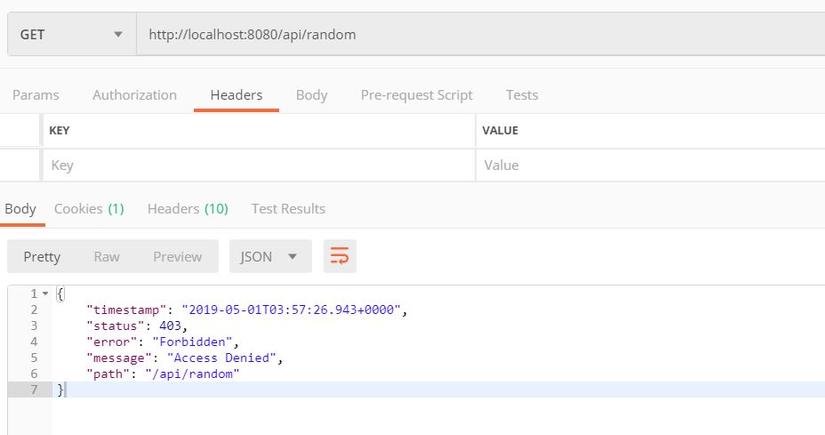
Task: Select the request Headers tab
Action: coord(236,95)
